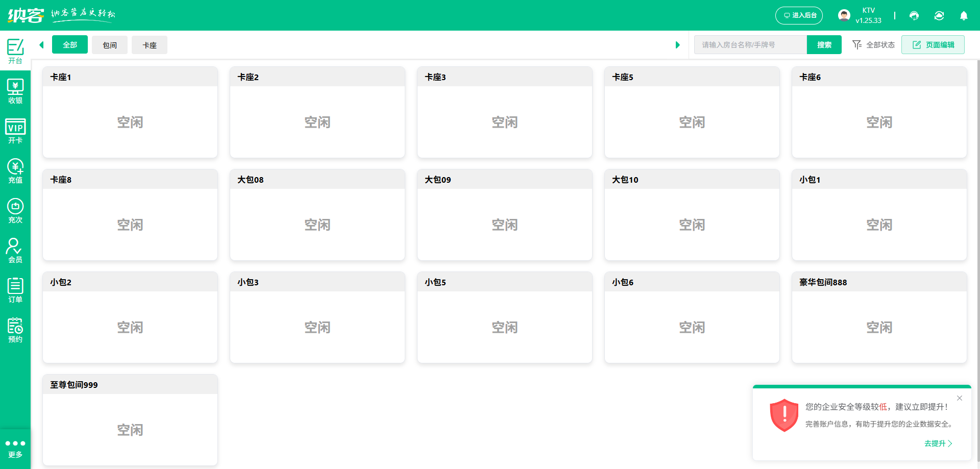Viewport: 980px width, 469px height.
Task: Click the 充值 recharge icon
Action: coord(15,171)
